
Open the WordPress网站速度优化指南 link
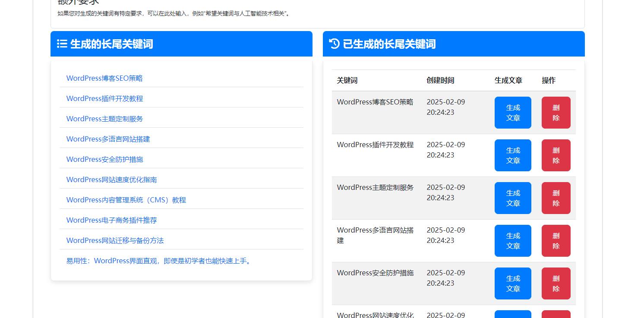click(111, 179)
